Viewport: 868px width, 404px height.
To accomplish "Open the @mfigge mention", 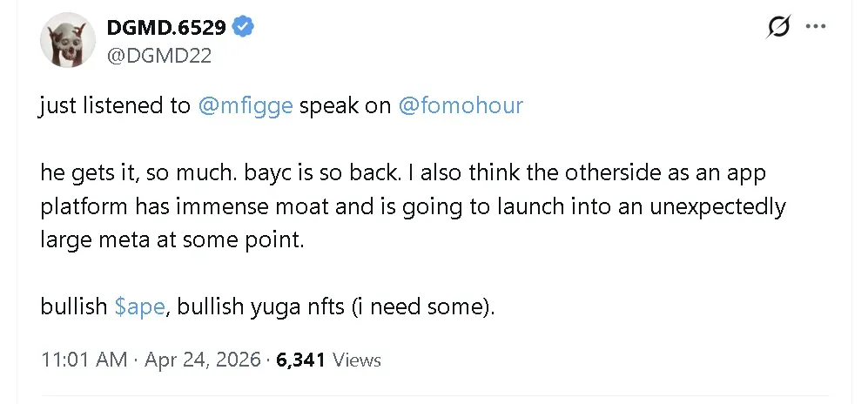I will tap(246, 106).
